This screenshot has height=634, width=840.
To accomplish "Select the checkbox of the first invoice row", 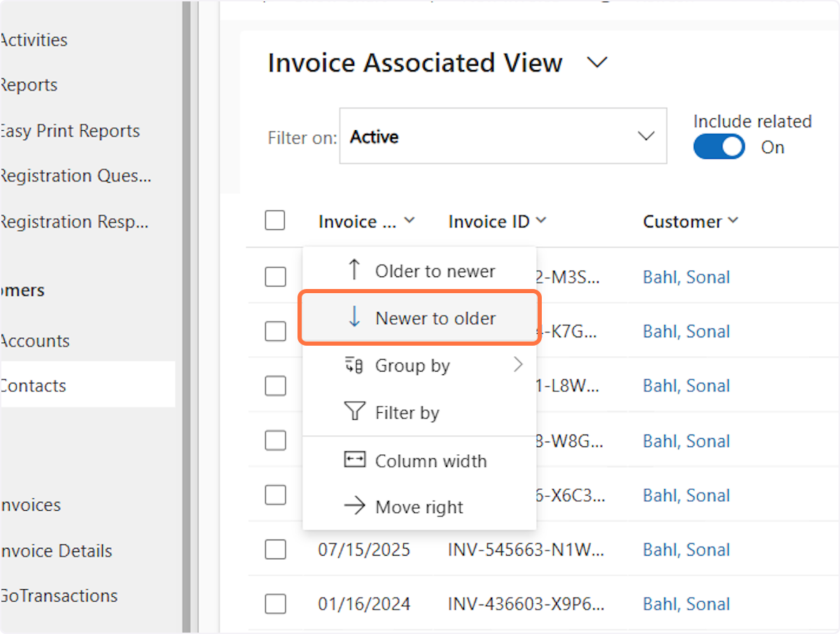I will pyautogui.click(x=275, y=277).
